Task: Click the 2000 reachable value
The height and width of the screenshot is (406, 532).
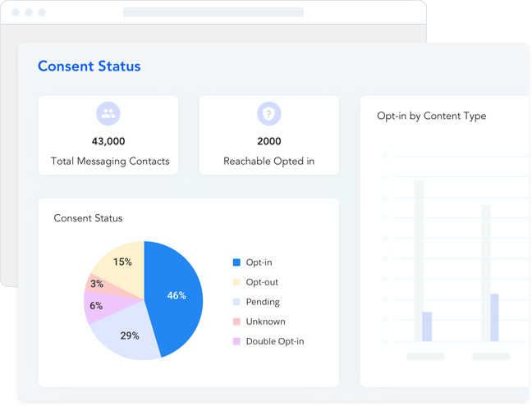Action: pos(269,141)
